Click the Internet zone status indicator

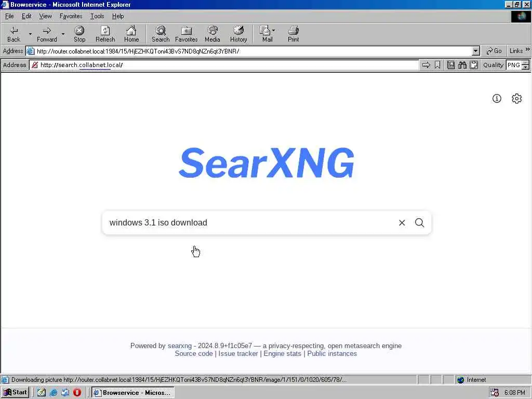pyautogui.click(x=472, y=380)
